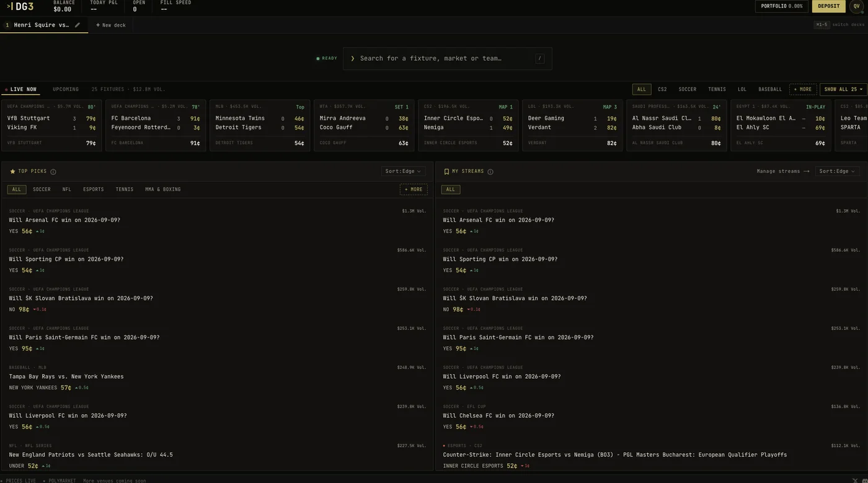Screen dimensions: 868x483
Task: Focus the fixture search field
Action: [x=448, y=58]
